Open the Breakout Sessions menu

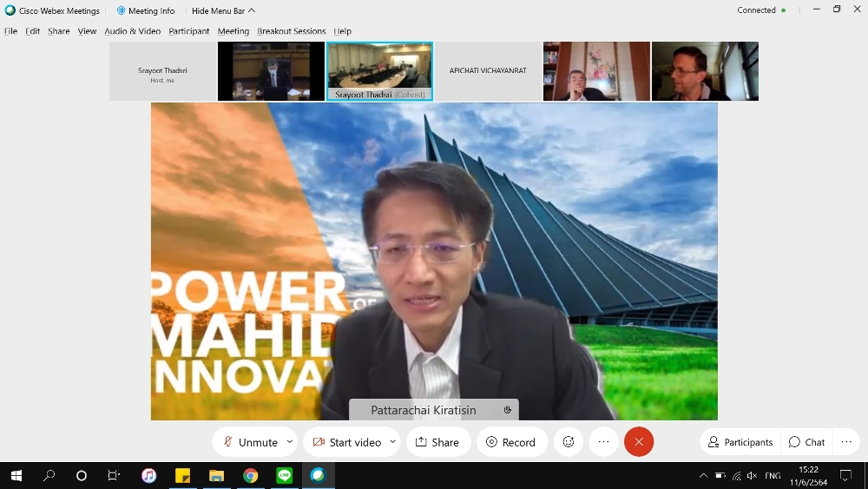tap(291, 31)
